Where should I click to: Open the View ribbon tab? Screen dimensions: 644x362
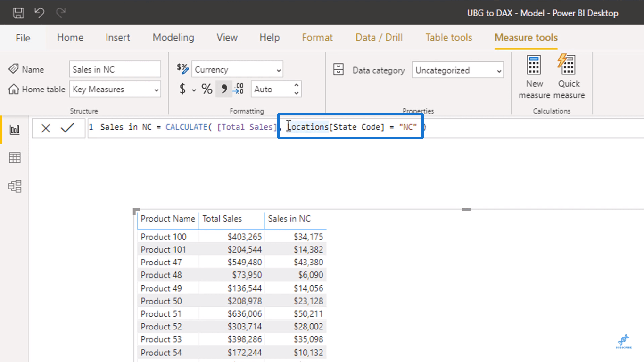227,37
